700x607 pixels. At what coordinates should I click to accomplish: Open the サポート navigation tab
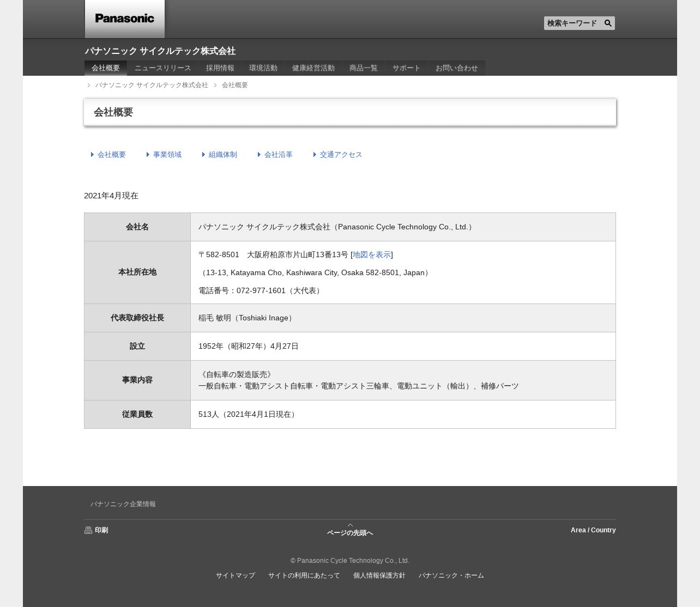[407, 68]
